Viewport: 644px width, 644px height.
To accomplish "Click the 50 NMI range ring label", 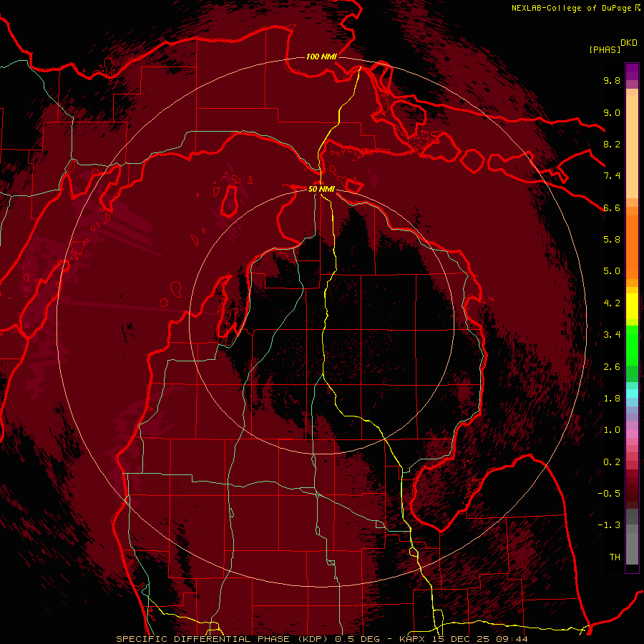I will pyautogui.click(x=321, y=189).
